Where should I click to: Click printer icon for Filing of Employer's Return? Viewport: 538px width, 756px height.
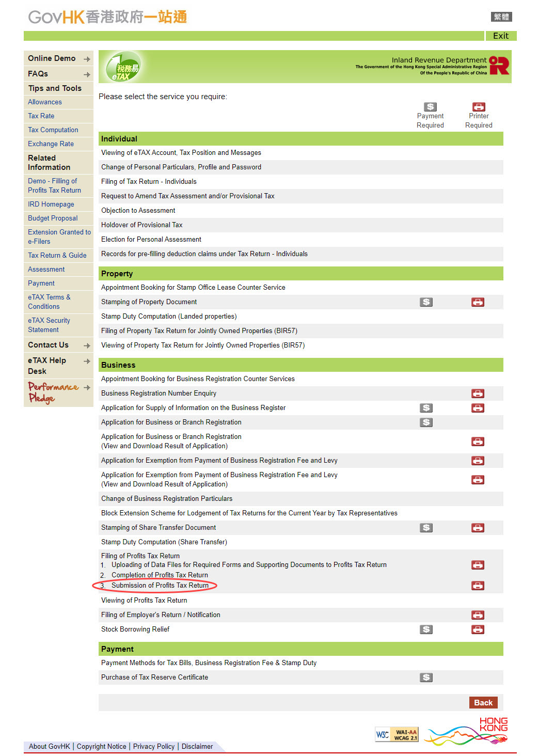click(478, 615)
